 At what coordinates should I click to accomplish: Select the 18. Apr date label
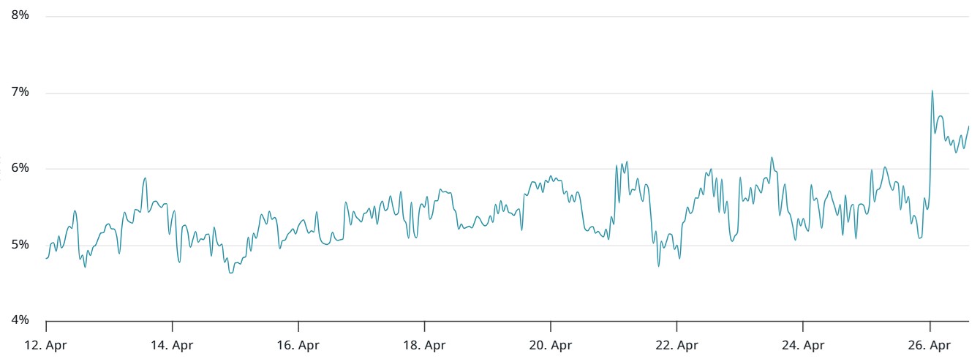pyautogui.click(x=424, y=344)
